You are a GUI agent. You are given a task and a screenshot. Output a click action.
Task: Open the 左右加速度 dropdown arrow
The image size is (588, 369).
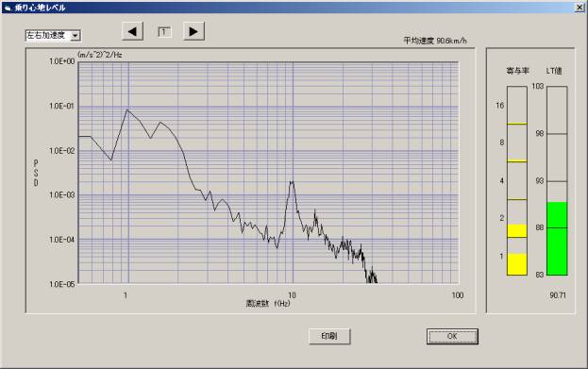pos(76,36)
